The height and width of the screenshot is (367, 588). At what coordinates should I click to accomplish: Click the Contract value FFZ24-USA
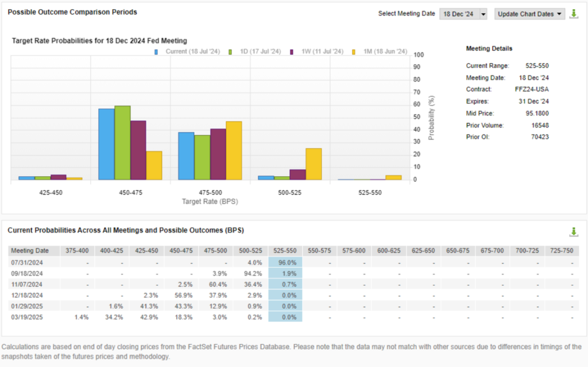pyautogui.click(x=532, y=90)
